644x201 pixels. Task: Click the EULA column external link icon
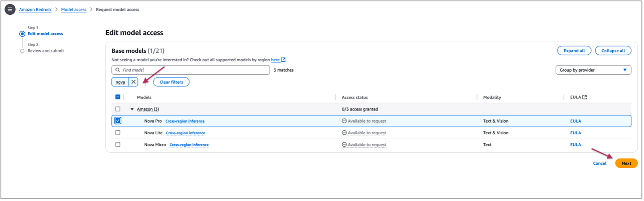tap(584, 97)
